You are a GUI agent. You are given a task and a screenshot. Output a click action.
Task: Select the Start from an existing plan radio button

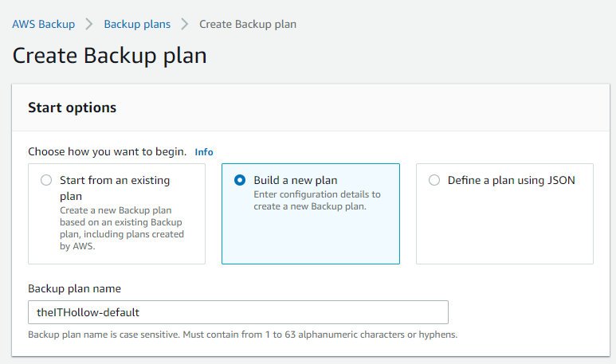pos(46,181)
